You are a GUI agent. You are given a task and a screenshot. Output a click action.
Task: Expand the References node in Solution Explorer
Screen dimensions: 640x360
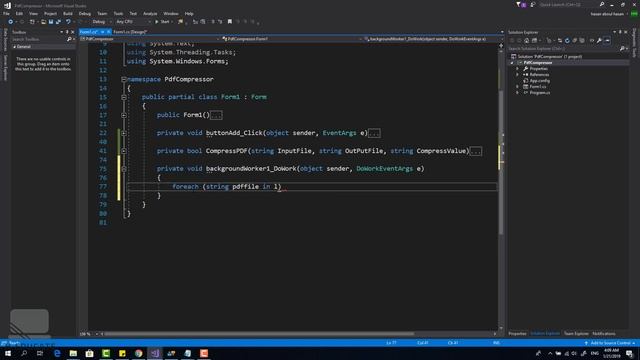[518, 75]
